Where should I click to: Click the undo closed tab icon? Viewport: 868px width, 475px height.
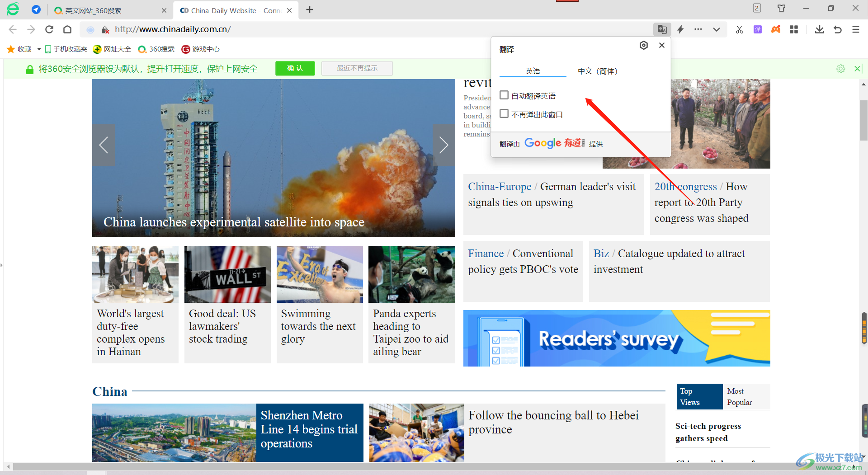837,29
